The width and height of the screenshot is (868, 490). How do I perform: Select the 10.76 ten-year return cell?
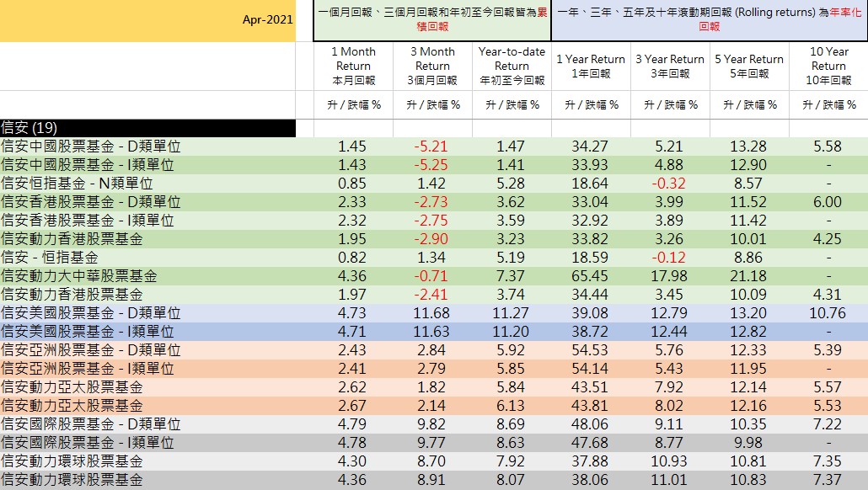828,313
